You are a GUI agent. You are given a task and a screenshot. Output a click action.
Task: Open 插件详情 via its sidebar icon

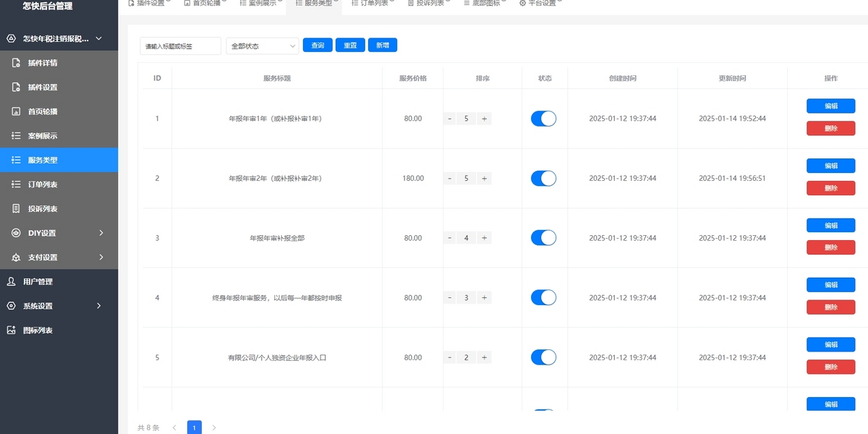click(x=16, y=63)
